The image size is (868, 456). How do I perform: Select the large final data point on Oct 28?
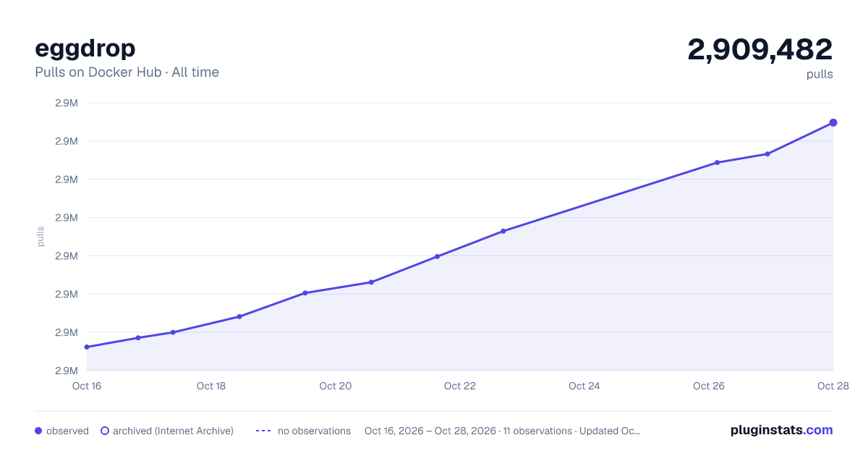833,122
